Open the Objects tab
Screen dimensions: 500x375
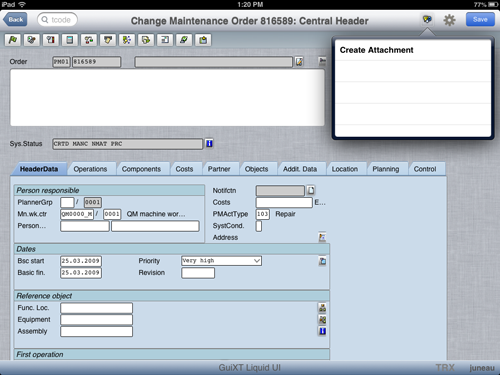pyautogui.click(x=256, y=169)
